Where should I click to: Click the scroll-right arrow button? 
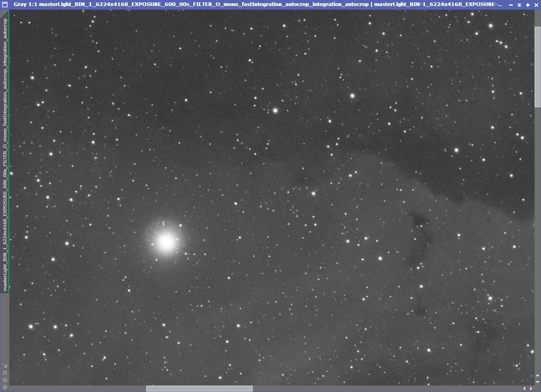(531, 388)
